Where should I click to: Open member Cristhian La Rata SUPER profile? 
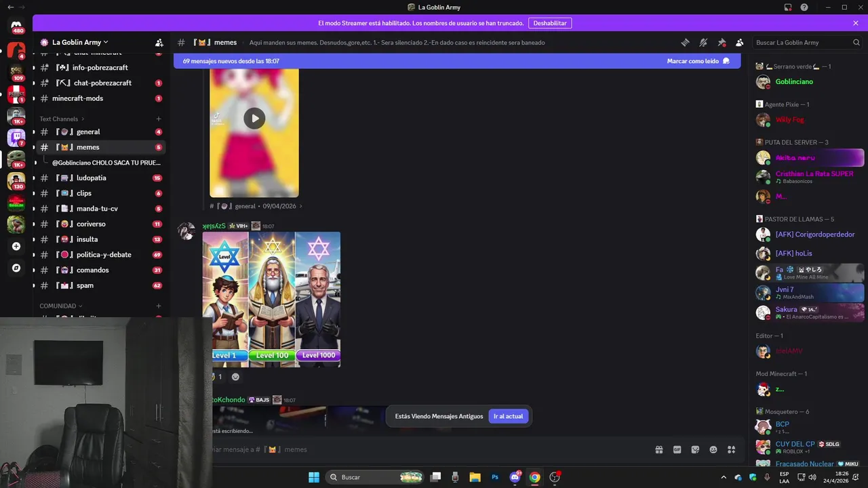click(809, 177)
